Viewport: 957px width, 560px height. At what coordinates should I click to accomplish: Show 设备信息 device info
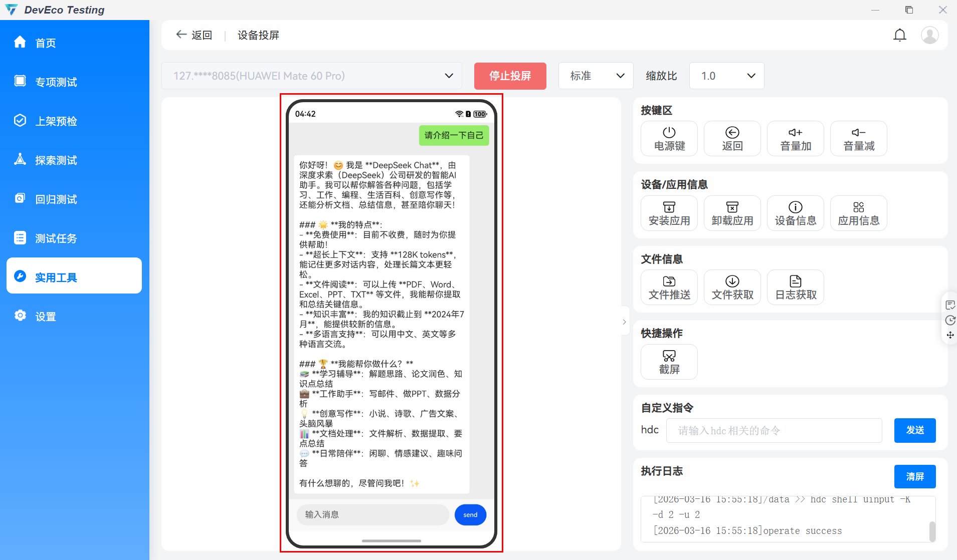796,213
